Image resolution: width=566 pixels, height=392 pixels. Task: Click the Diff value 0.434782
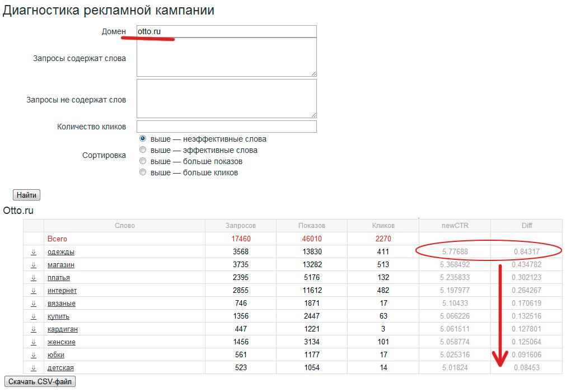527,264
